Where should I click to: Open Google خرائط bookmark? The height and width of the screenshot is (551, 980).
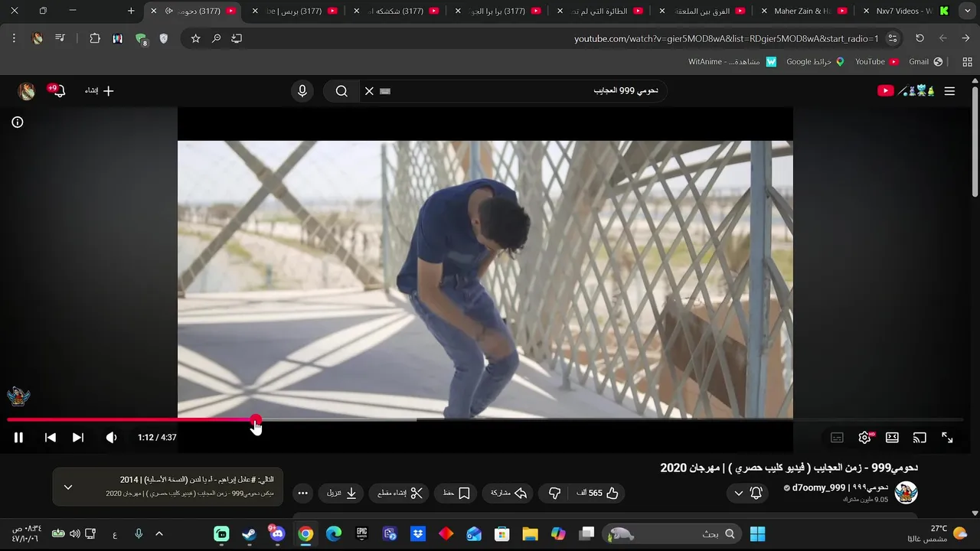tap(815, 62)
